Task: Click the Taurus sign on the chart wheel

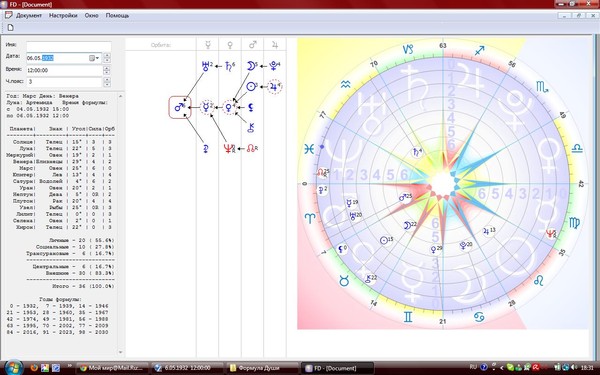Action: pyautogui.click(x=344, y=281)
